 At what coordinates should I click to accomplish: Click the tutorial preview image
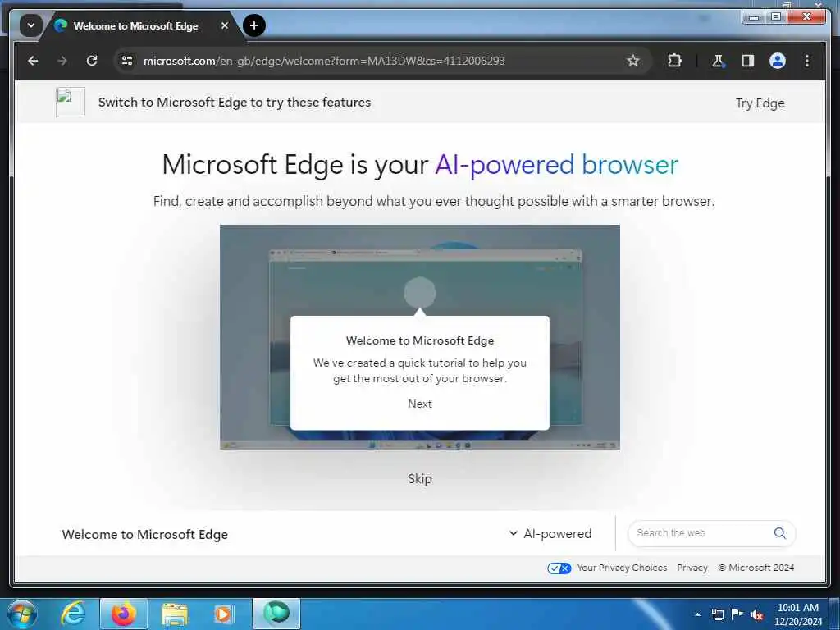tap(419, 337)
